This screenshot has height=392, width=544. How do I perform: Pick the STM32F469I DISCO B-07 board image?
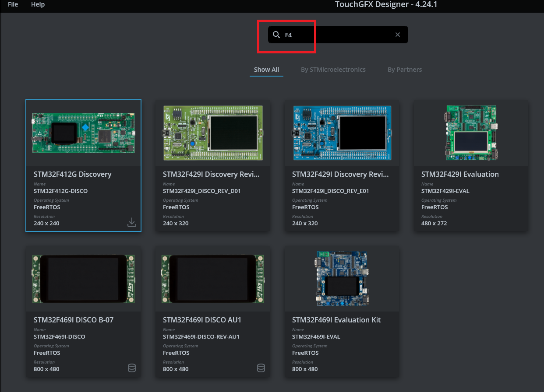point(83,279)
